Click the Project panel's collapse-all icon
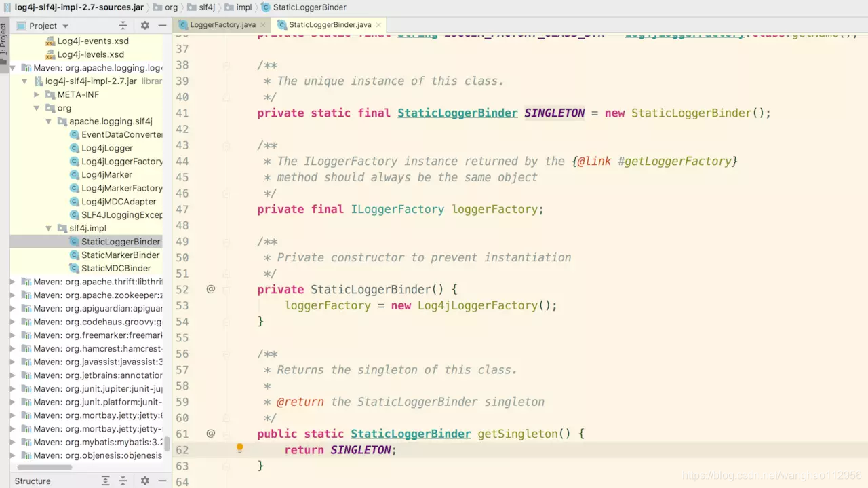The width and height of the screenshot is (868, 488). [x=123, y=26]
